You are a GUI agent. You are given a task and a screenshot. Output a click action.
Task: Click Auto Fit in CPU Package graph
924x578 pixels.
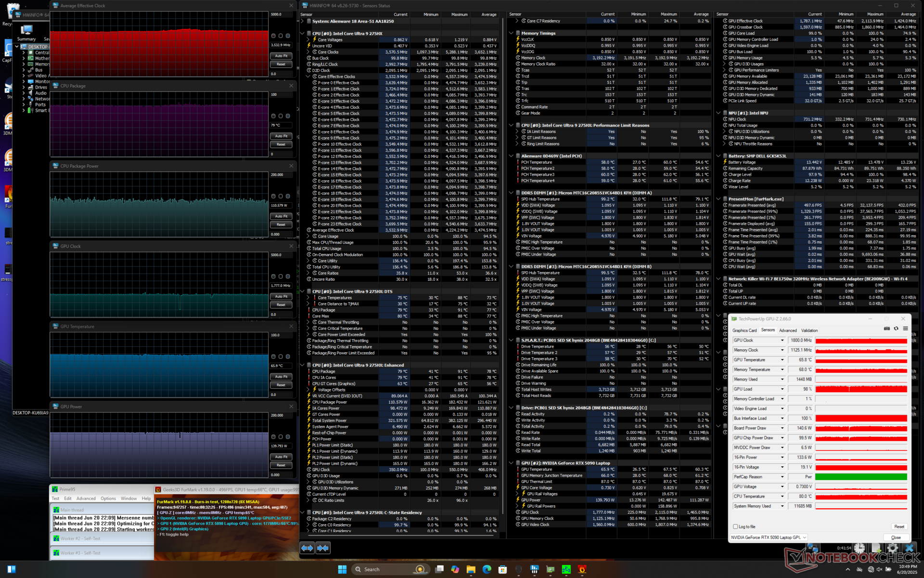coord(281,136)
